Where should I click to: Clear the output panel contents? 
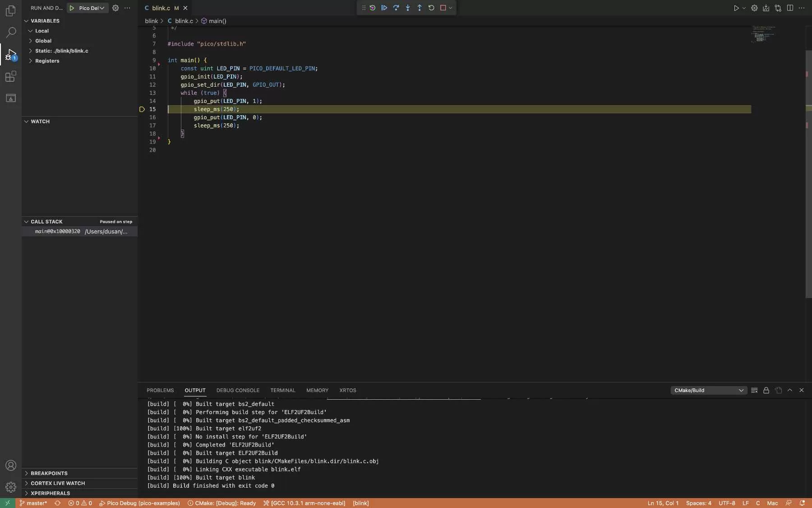pos(754,390)
